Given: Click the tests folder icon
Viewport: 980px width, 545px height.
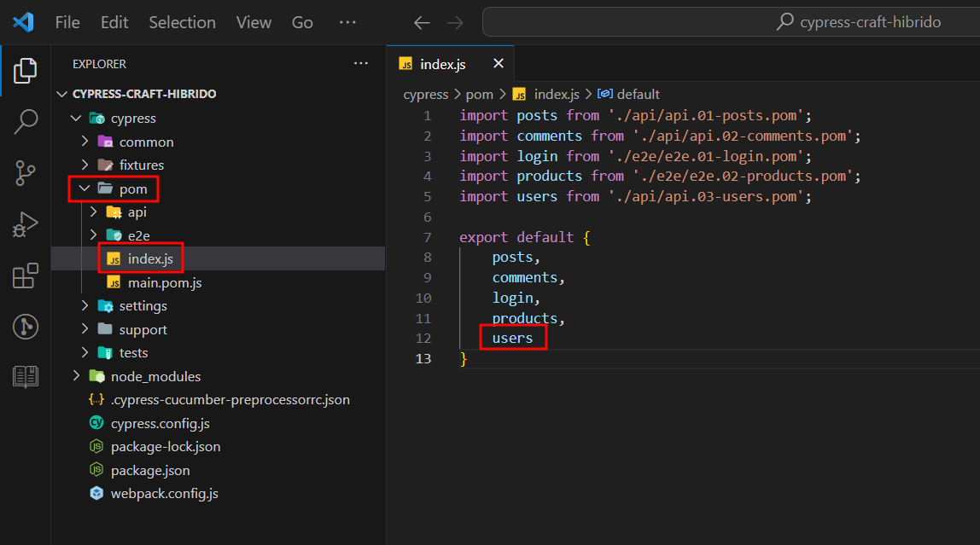Looking at the screenshot, I should pyautogui.click(x=105, y=353).
